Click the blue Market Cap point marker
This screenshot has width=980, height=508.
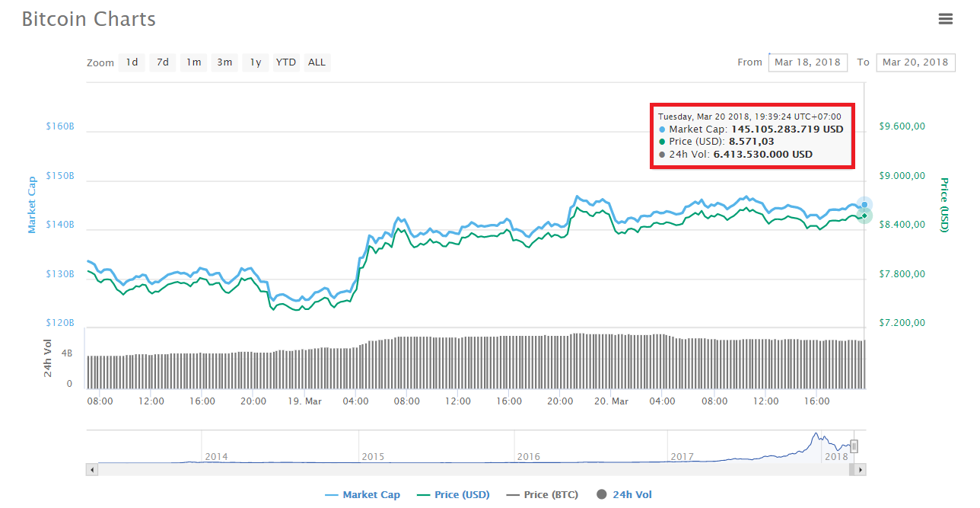[864, 205]
